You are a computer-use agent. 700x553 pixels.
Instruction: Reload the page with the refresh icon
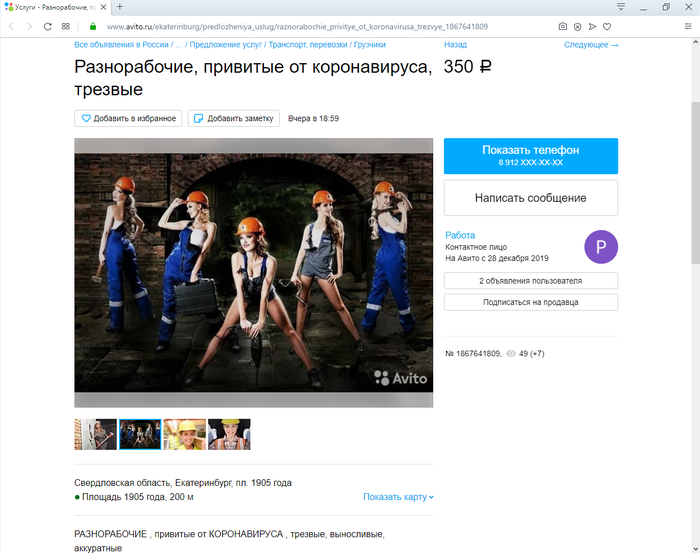click(x=47, y=26)
